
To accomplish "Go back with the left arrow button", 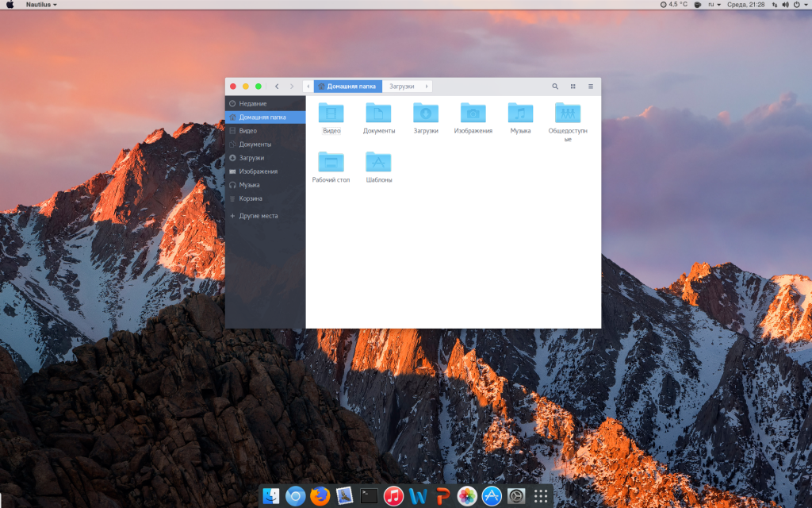I will pyautogui.click(x=277, y=87).
